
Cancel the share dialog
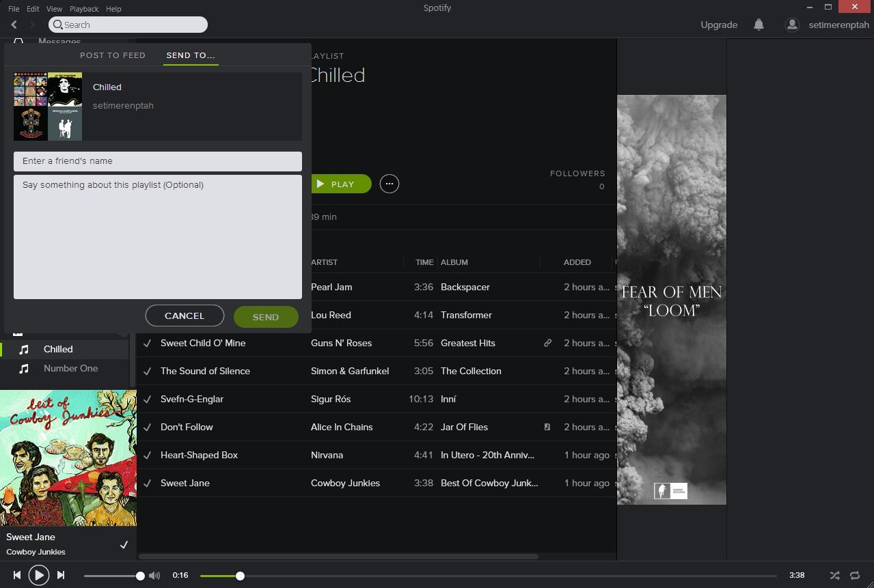tap(185, 316)
